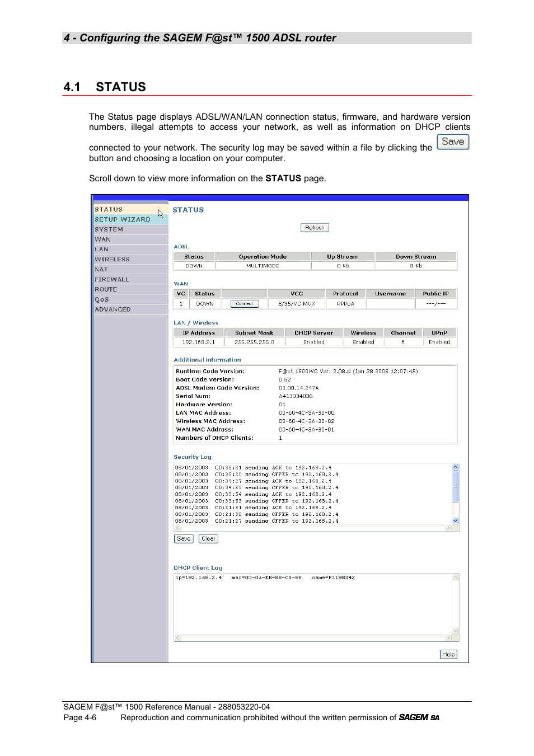534x756 pixels.
Task: Open SETUP WIZARD in the sidebar
Action: tap(130, 219)
